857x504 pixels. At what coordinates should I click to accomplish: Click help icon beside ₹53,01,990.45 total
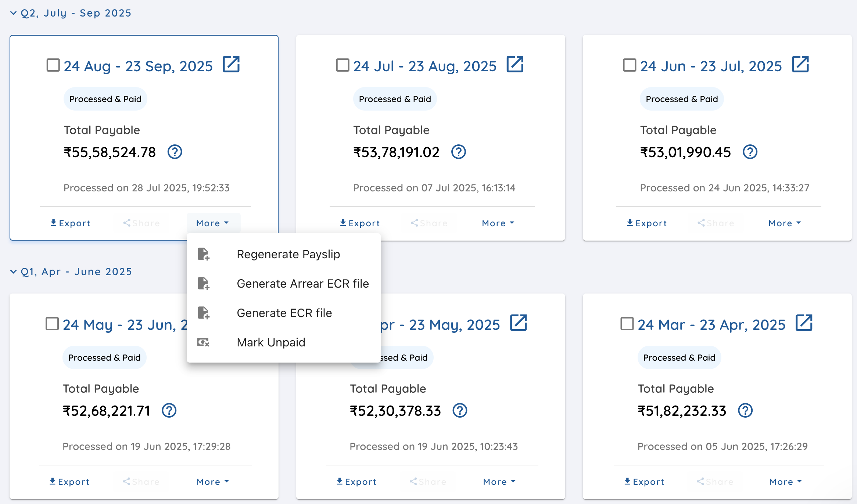tap(750, 152)
